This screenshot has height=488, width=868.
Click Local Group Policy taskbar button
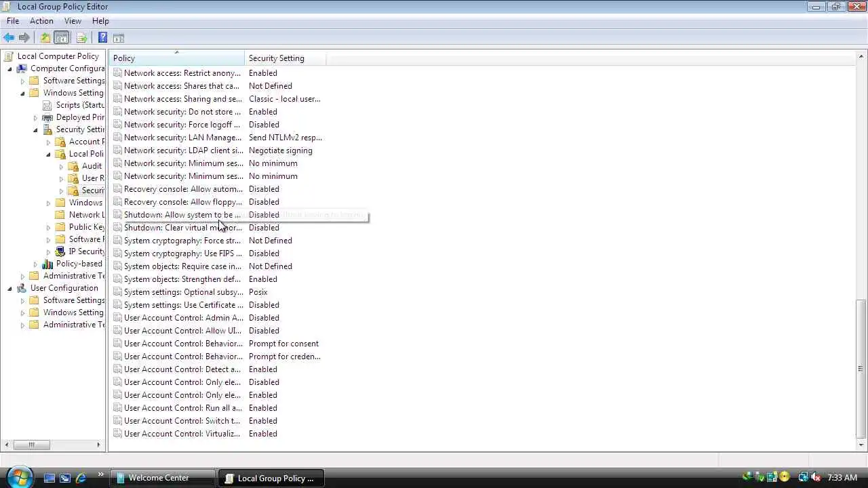point(271,478)
